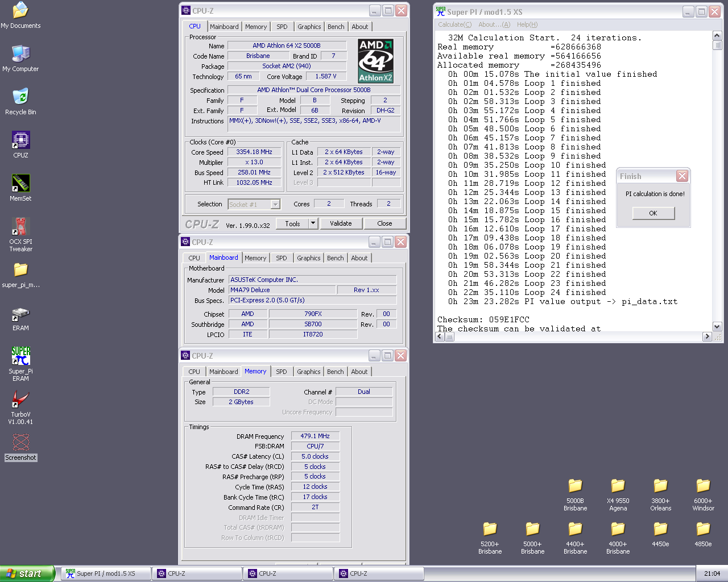
Task: Switch to SPD tab in top CPU-Z
Action: pyautogui.click(x=282, y=27)
